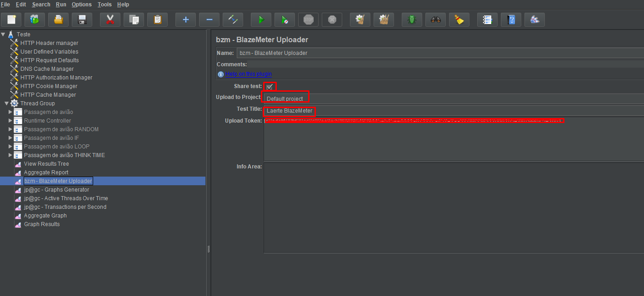This screenshot has width=644, height=296.
Task: Create a new test plan via New icon
Action: 11,20
